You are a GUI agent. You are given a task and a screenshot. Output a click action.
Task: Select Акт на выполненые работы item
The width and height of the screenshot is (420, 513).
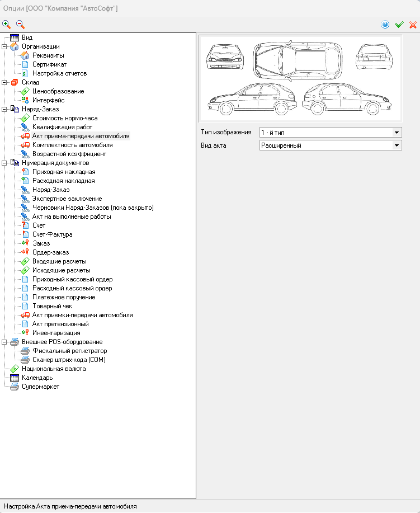coord(72,217)
